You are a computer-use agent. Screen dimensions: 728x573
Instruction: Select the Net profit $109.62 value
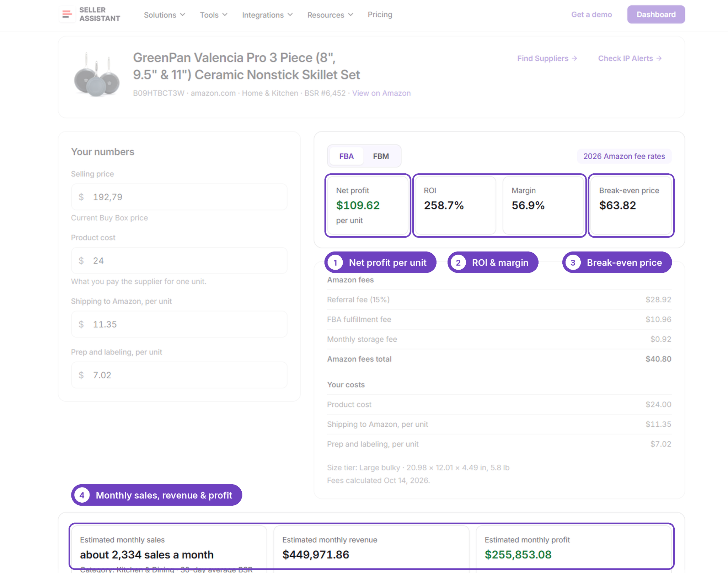(x=358, y=205)
